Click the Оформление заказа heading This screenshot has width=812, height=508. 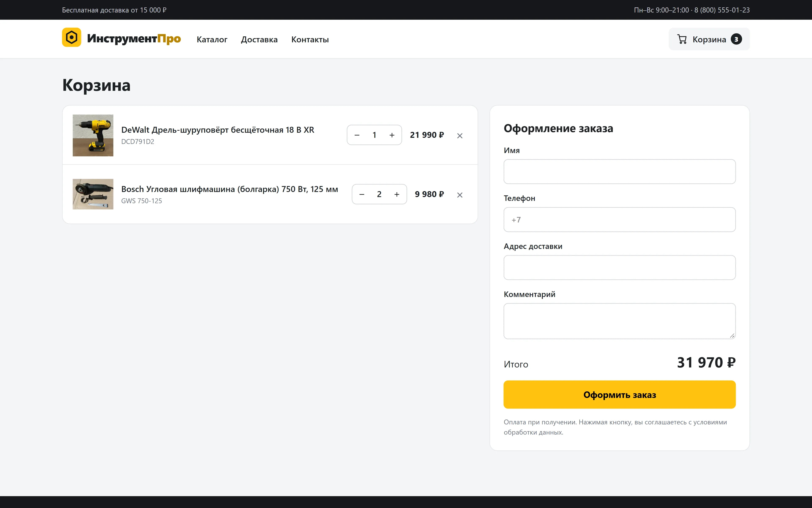pos(558,128)
